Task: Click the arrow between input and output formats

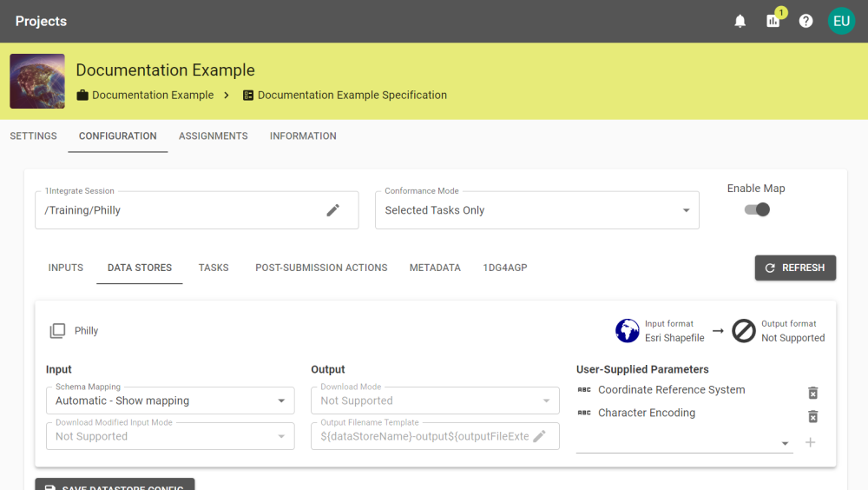Action: coord(718,331)
